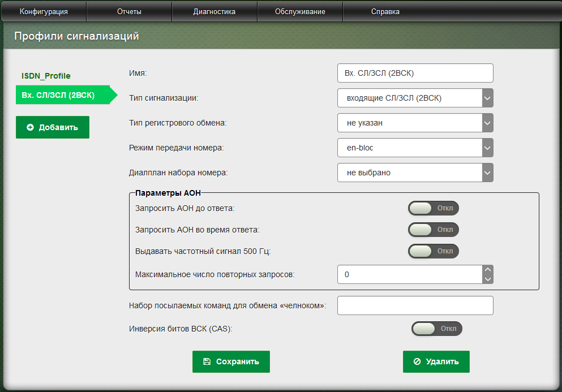
Task: Click the plus icon on Добавить
Action: coord(31,127)
